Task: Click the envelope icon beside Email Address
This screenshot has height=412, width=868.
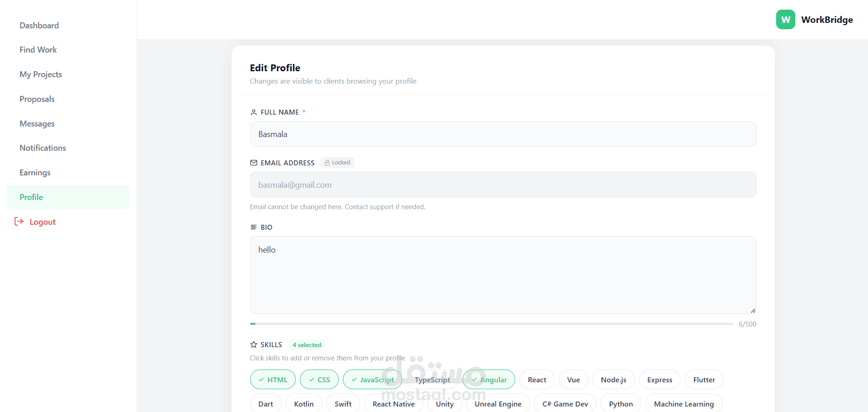Action: pyautogui.click(x=254, y=163)
